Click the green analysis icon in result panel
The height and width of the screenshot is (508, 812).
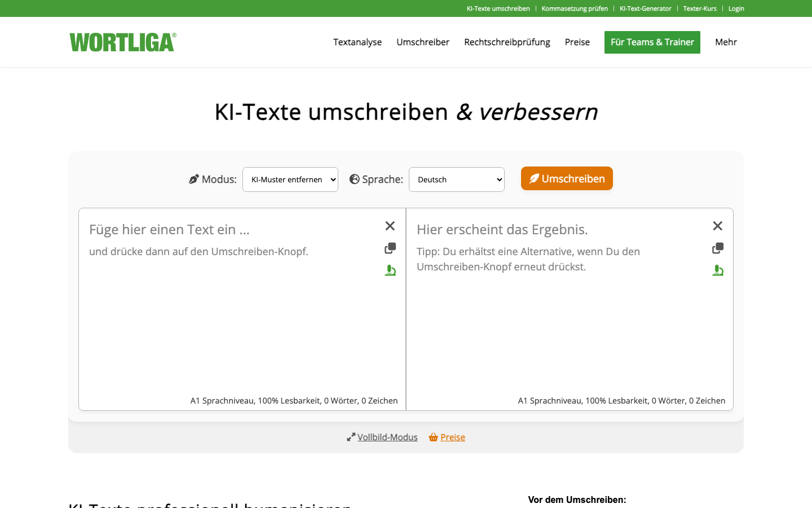(x=718, y=270)
